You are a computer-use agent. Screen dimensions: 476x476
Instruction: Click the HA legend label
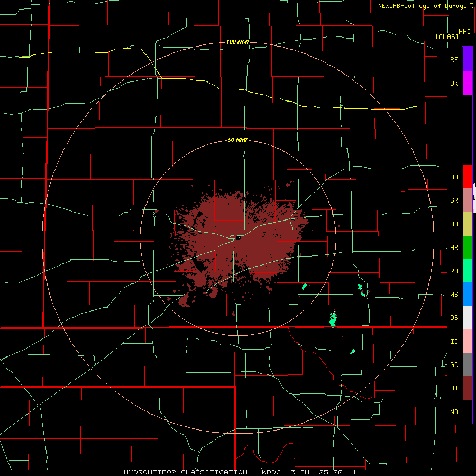[x=454, y=177]
